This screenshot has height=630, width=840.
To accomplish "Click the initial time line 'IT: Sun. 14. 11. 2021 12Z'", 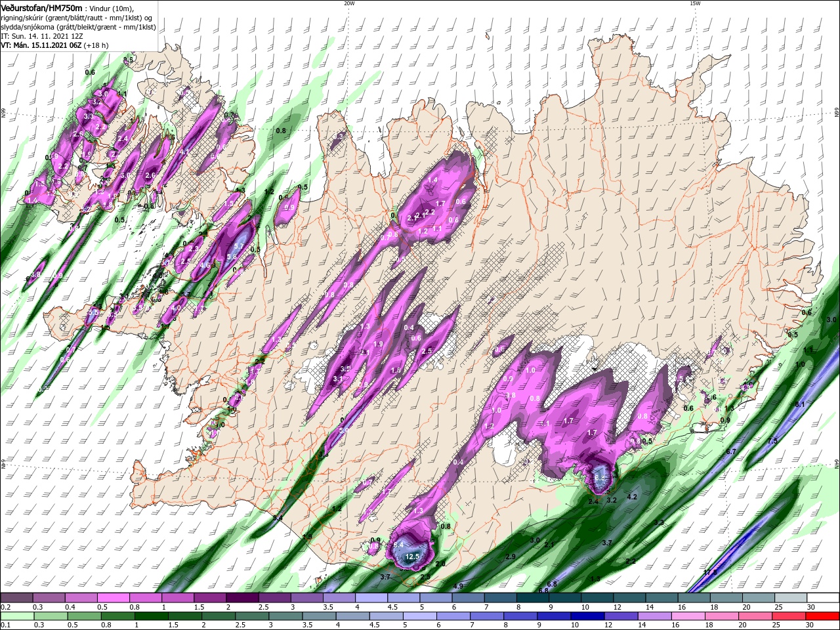I will coord(41,36).
